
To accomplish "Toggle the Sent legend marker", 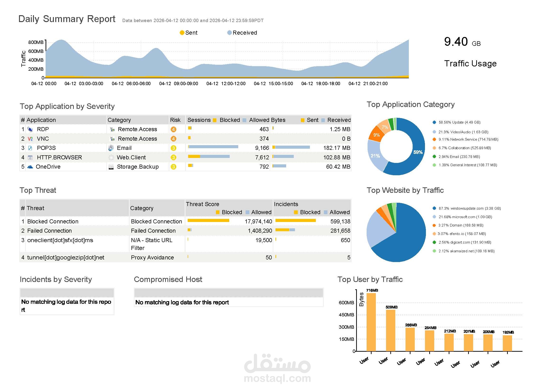I will pyautogui.click(x=182, y=32).
